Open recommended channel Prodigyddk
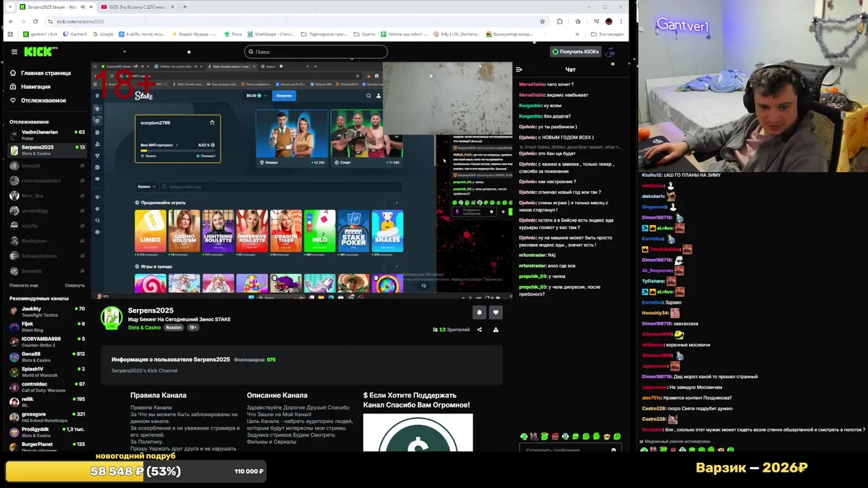 click(x=47, y=431)
